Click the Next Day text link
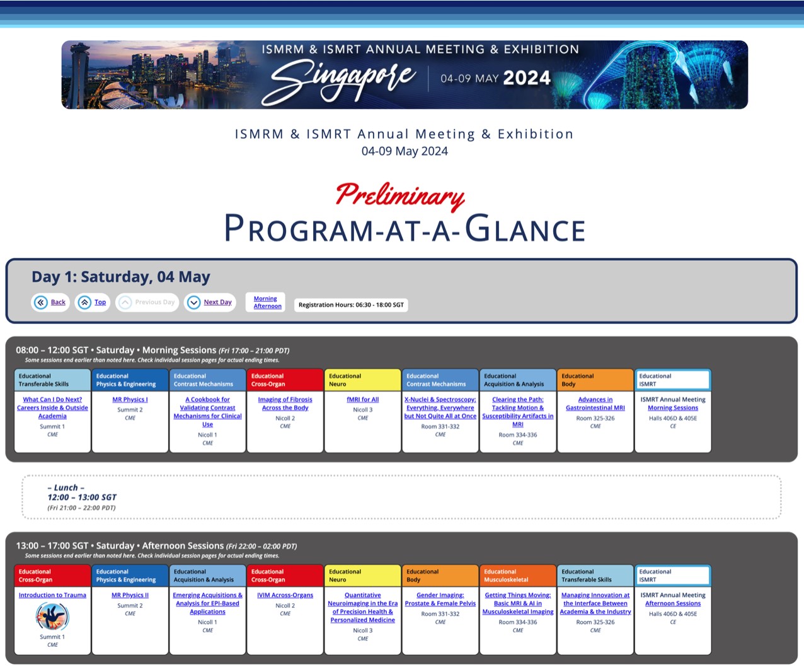 point(217,303)
